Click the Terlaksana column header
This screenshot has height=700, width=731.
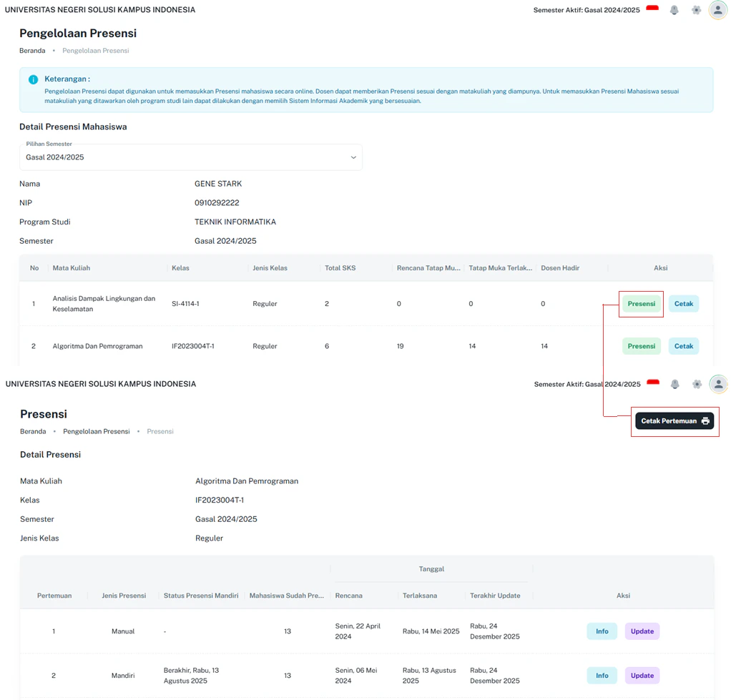[x=420, y=596]
